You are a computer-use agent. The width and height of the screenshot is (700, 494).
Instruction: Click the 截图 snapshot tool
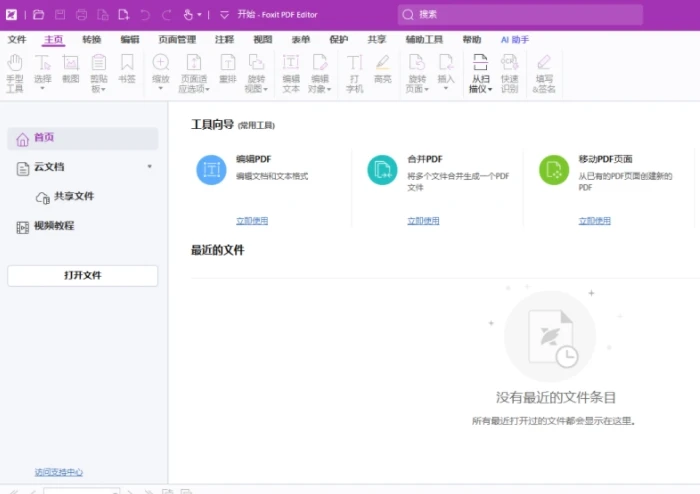[x=71, y=69]
